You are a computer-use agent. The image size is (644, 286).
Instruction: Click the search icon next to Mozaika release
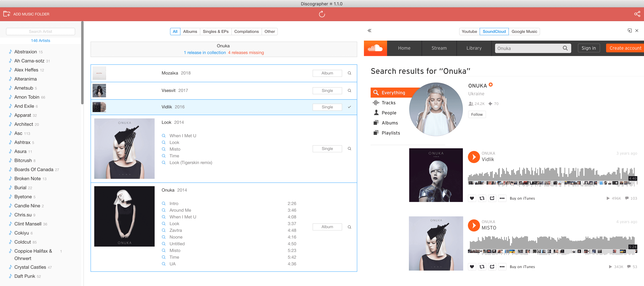(350, 73)
